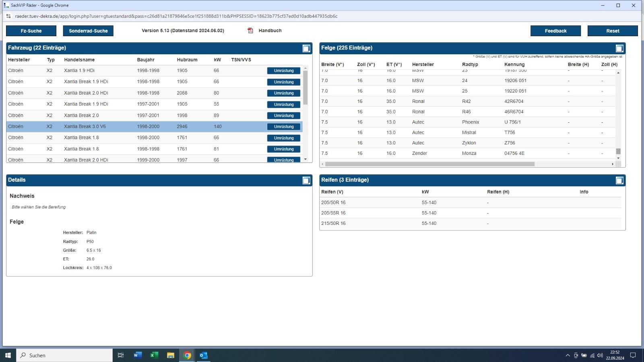Focus the Windows Suchen search box

(64, 355)
